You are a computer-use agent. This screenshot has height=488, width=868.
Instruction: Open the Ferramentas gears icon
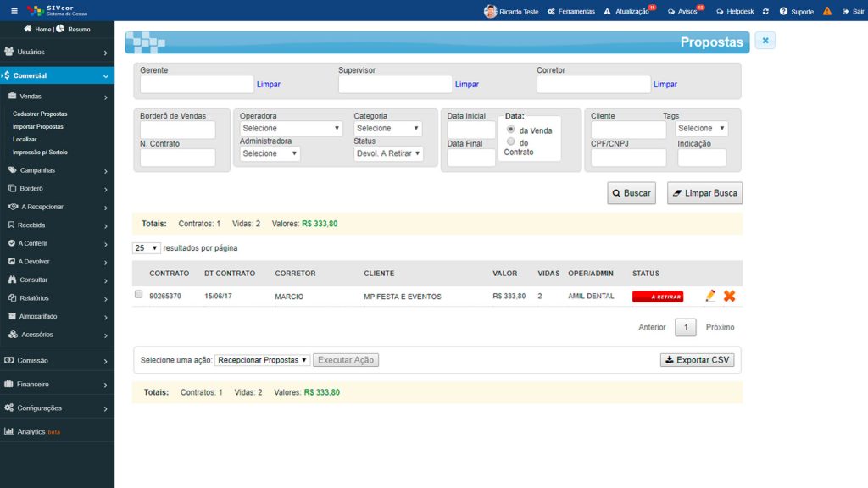click(551, 11)
